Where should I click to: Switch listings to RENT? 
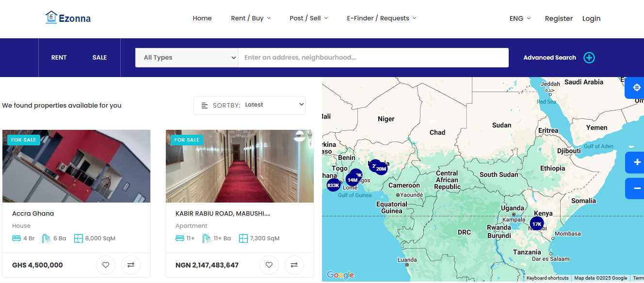pos(59,58)
